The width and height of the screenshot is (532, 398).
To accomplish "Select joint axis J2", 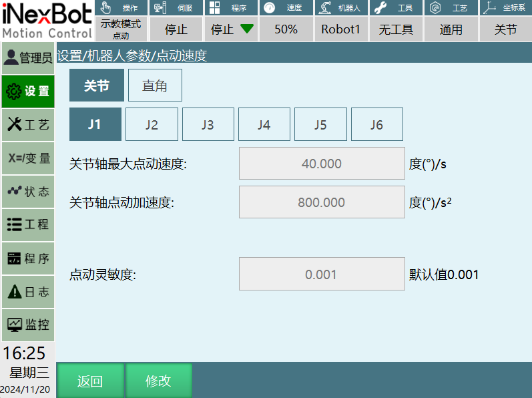I will (152, 124).
